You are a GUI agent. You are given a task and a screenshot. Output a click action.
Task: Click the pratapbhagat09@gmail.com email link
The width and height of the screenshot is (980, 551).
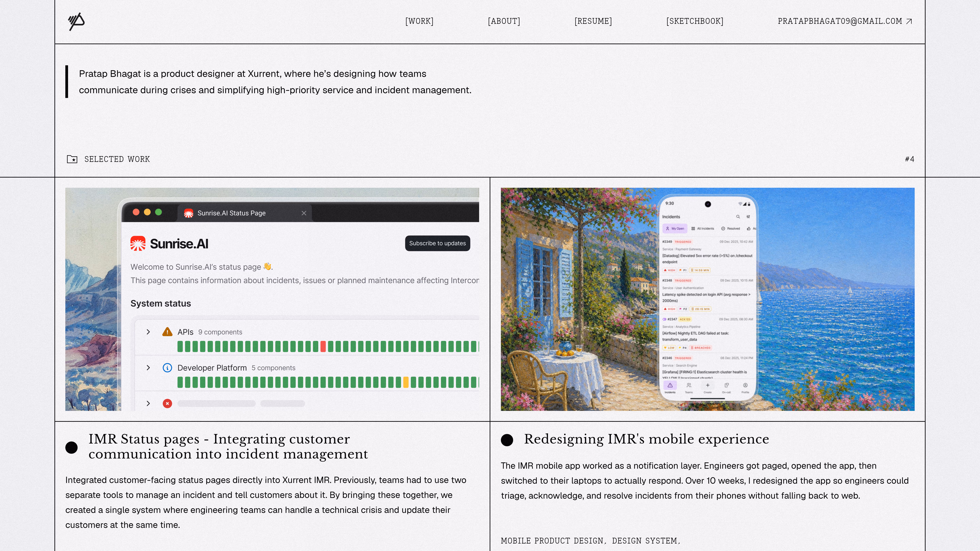tap(845, 21)
